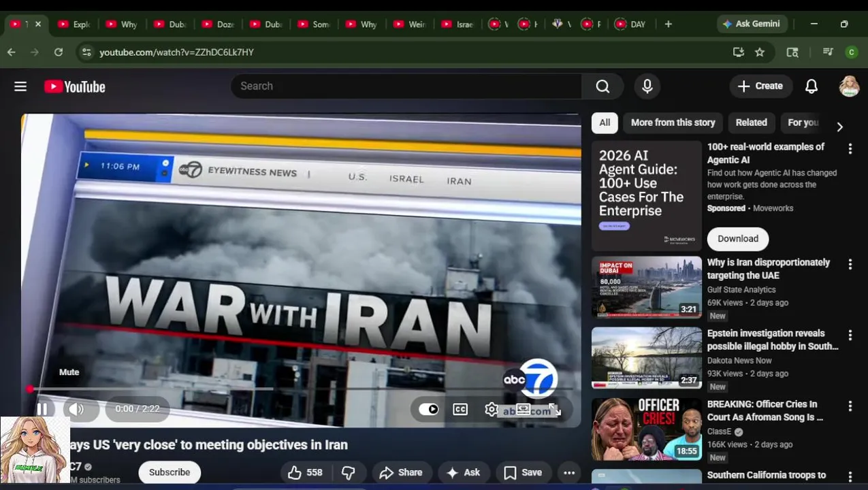Open options for Officer Cries video
This screenshot has width=868, height=490.
point(850,406)
